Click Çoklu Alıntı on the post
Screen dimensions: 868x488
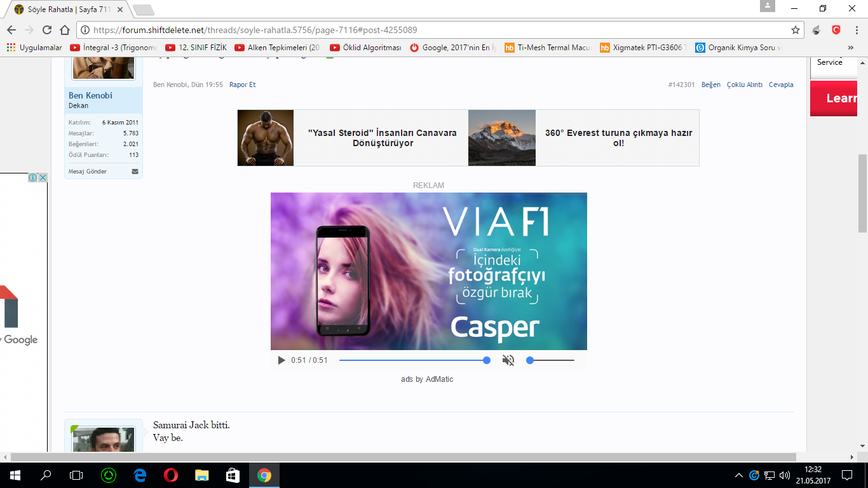pyautogui.click(x=745, y=85)
